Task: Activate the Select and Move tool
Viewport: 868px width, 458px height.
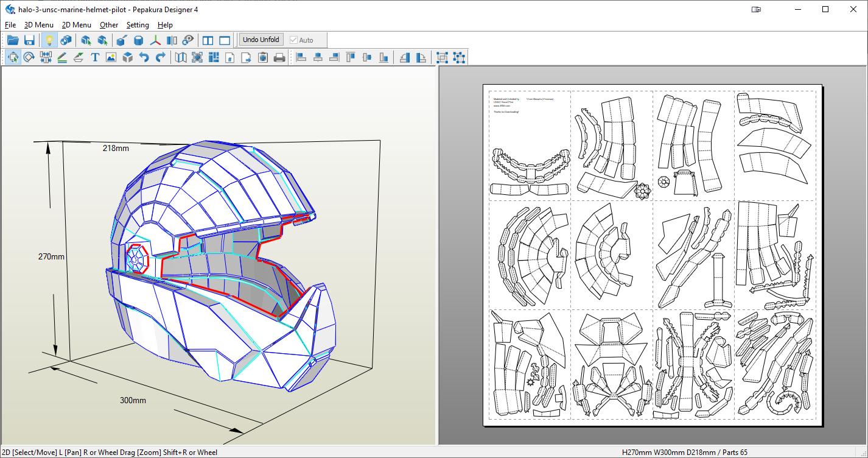Action: [13, 57]
